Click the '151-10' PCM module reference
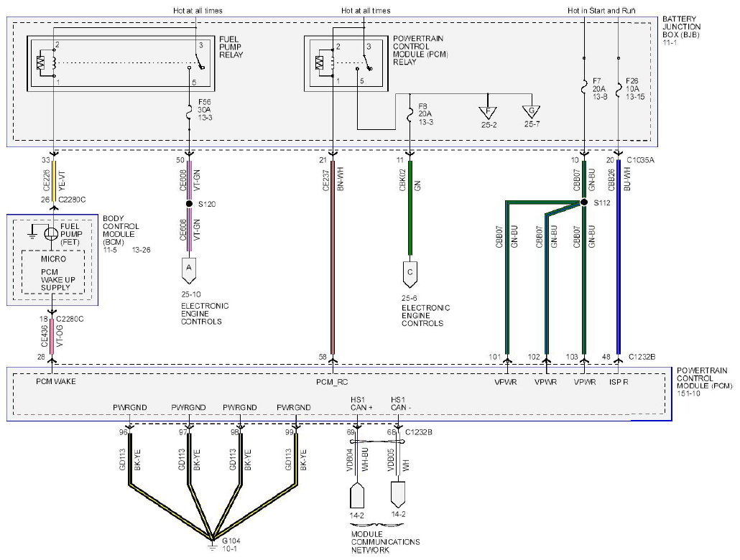This screenshot has width=740, height=560. pos(688,393)
